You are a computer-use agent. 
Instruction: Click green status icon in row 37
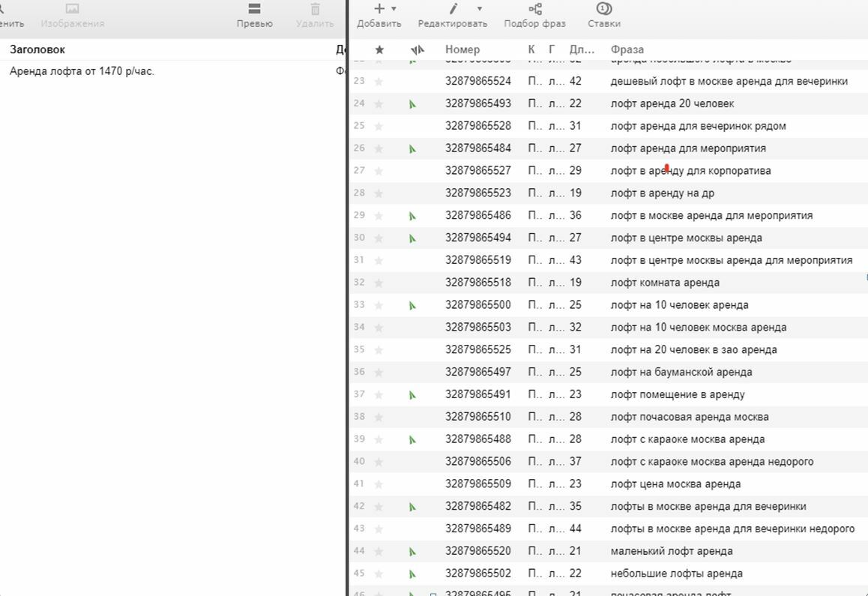pyautogui.click(x=412, y=396)
